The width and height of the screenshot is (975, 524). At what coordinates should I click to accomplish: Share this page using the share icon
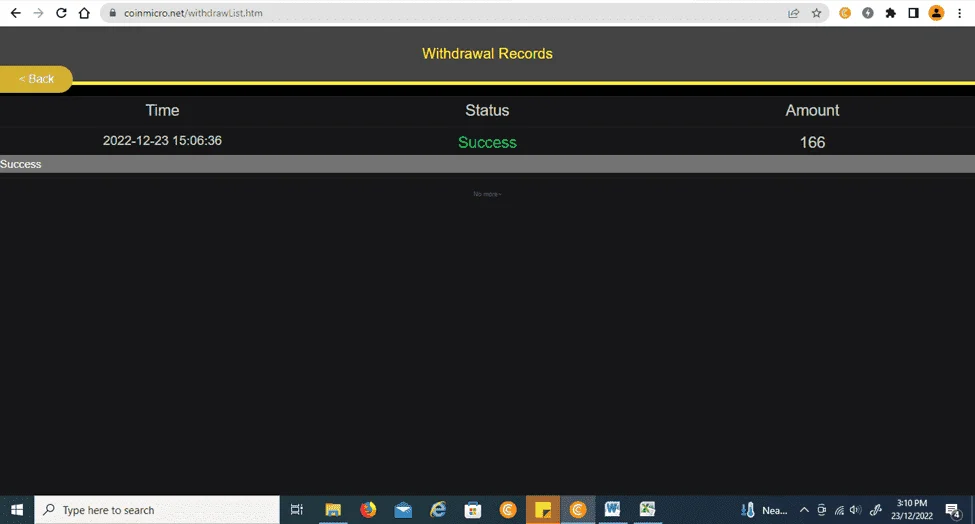point(793,13)
